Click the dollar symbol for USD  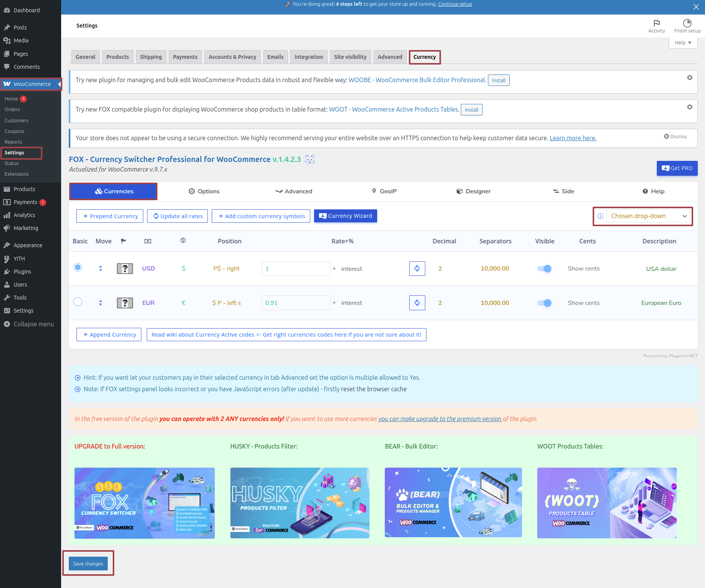183,269
